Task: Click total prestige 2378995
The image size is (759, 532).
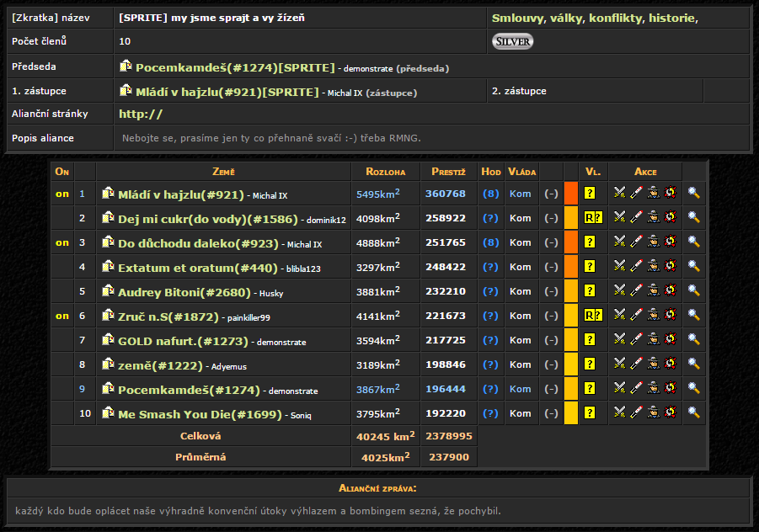Action: coord(449,436)
